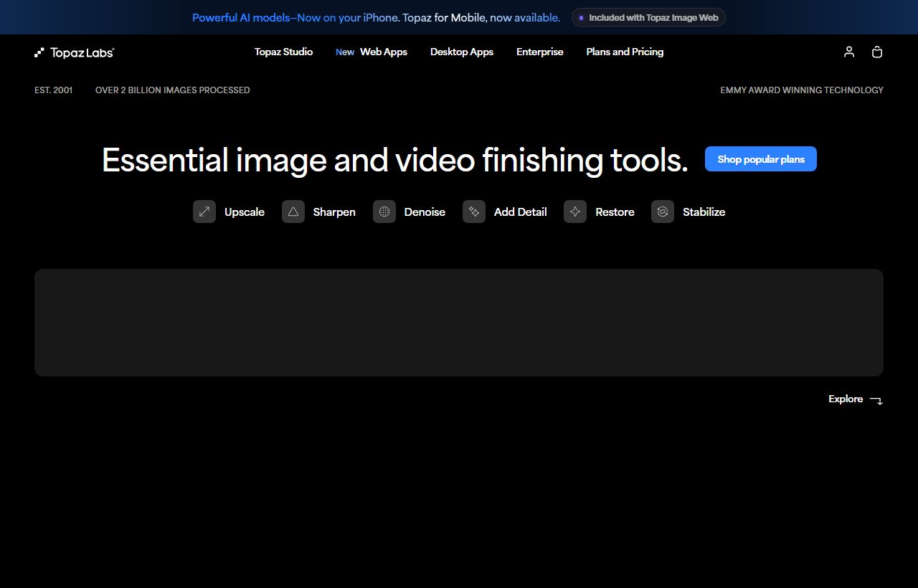Open the user account icon
The width and height of the screenshot is (918, 588).
[849, 52]
